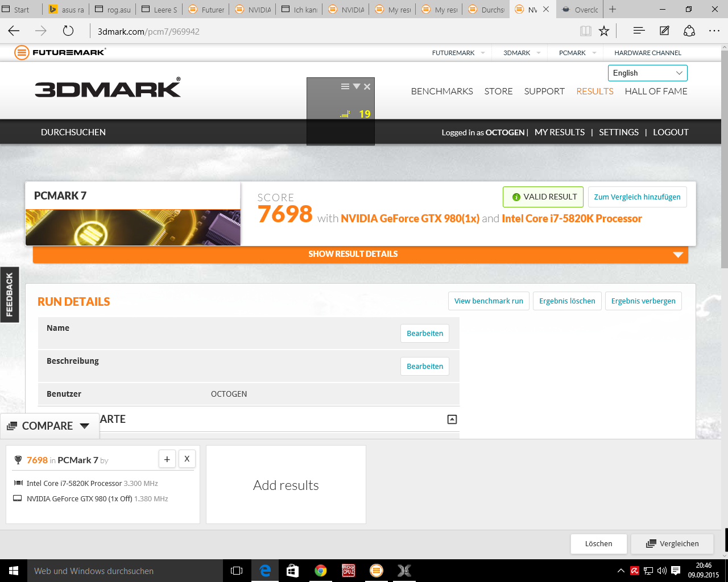Open STORE page

click(x=498, y=91)
